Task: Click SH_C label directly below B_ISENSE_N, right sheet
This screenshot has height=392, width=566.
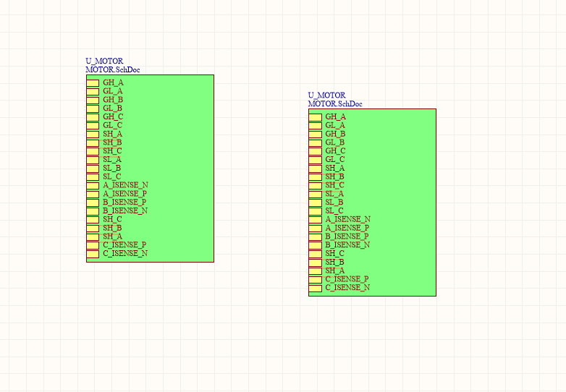Action: click(x=334, y=254)
